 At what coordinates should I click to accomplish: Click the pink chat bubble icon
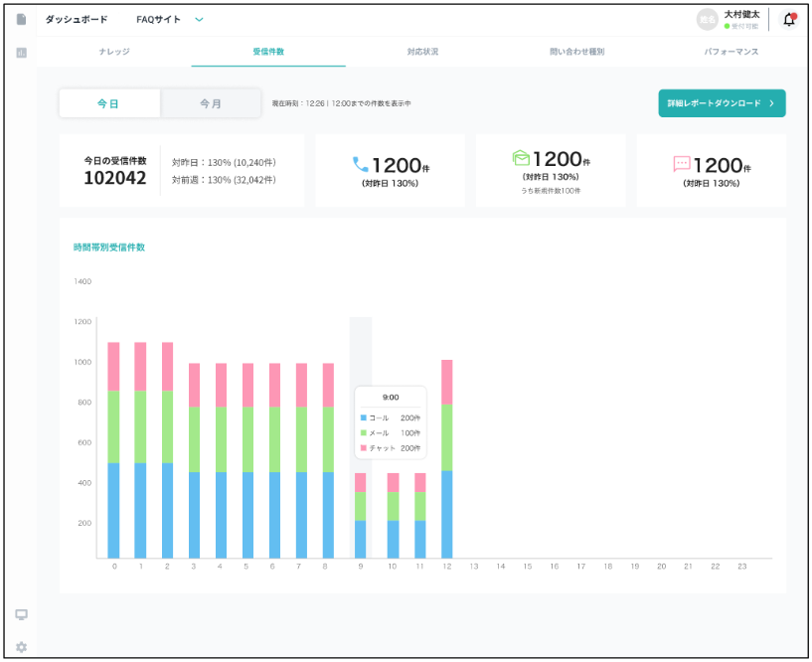pos(682,165)
